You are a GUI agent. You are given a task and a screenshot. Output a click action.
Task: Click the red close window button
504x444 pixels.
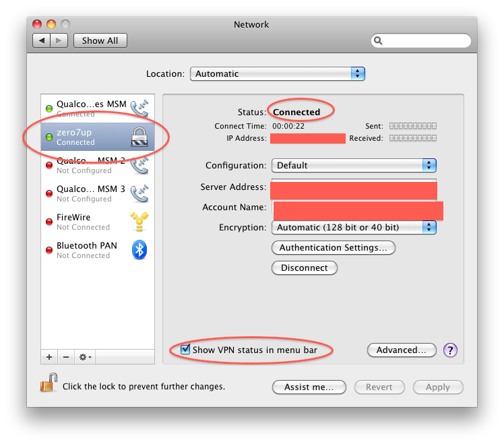pyautogui.click(x=37, y=24)
